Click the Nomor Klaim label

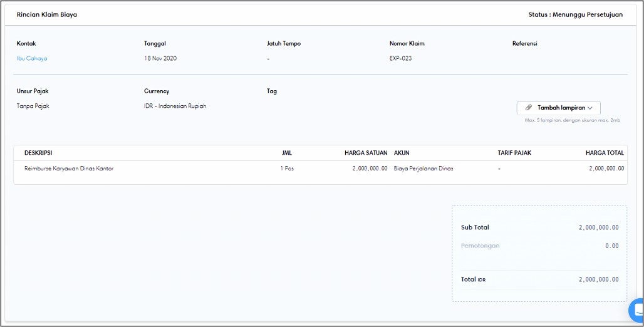click(x=407, y=44)
